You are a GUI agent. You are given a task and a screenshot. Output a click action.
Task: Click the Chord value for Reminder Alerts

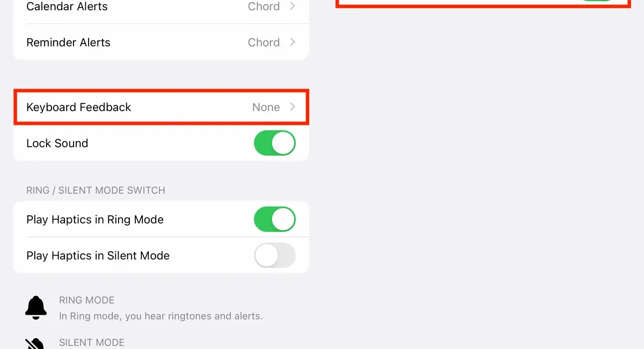pyautogui.click(x=264, y=42)
